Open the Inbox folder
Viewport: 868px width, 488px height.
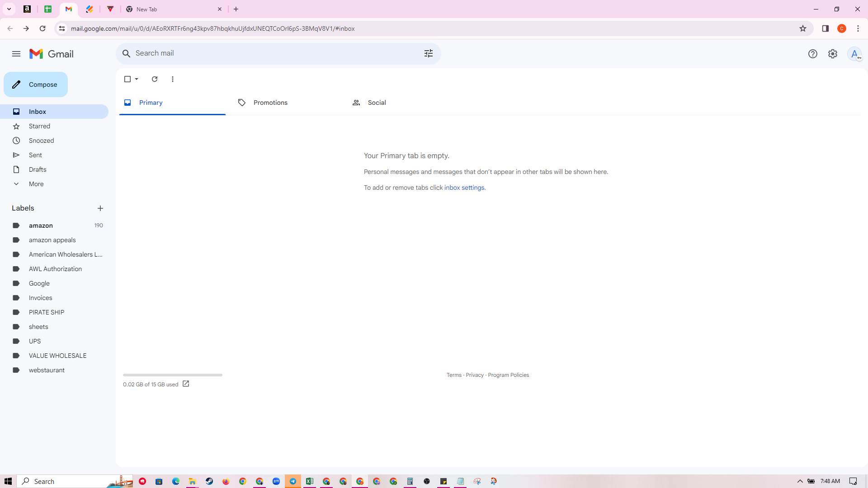(x=54, y=112)
